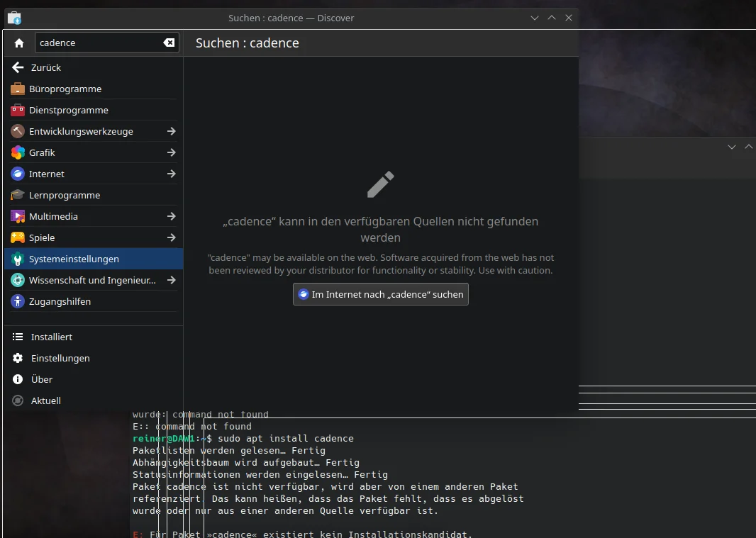The height and width of the screenshot is (538, 756).
Task: Open the Spiele category
Action: tap(42, 237)
